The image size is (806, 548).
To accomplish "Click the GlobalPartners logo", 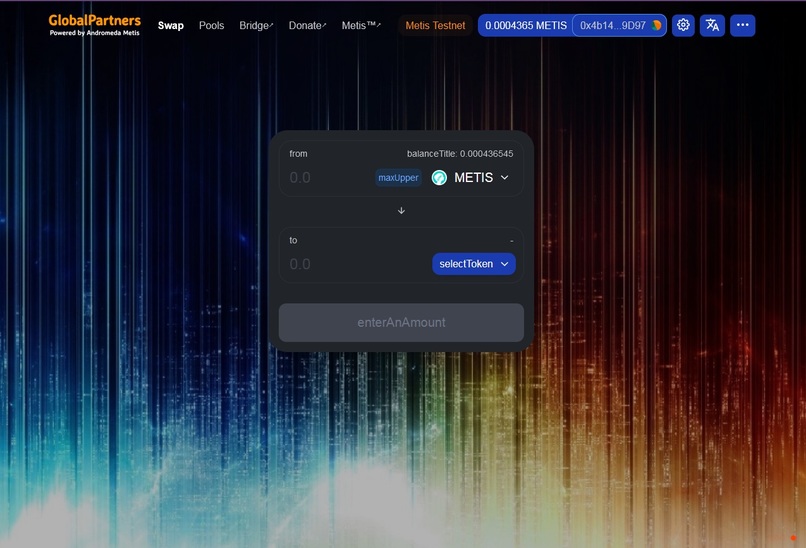I will click(95, 25).
